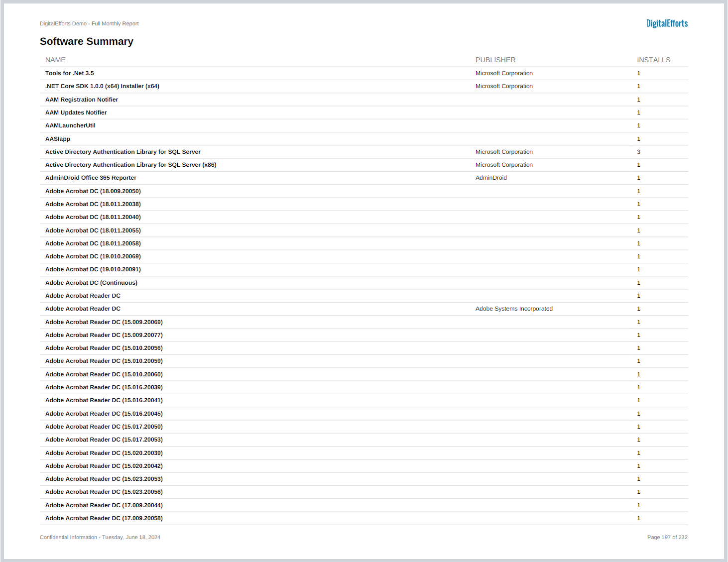The image size is (728, 562).
Task: Select 'Adobe Acrobat DC (18.011.20040)' entry
Action: 93,217
